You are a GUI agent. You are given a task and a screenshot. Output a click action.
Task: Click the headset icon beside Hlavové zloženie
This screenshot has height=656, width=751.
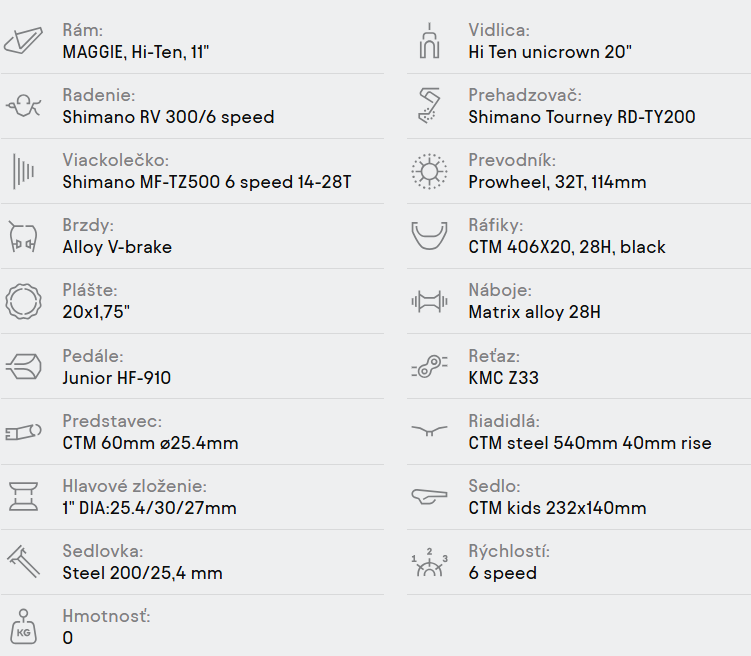click(24, 497)
